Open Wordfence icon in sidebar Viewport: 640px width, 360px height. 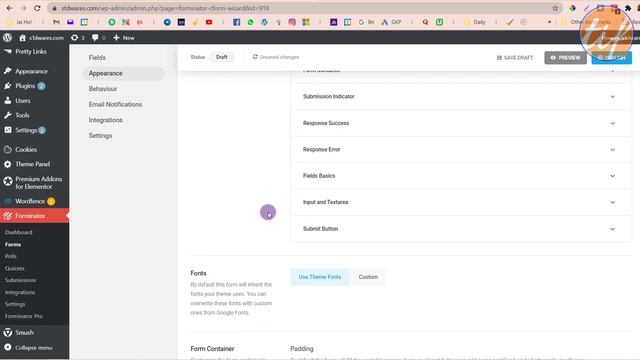8,201
